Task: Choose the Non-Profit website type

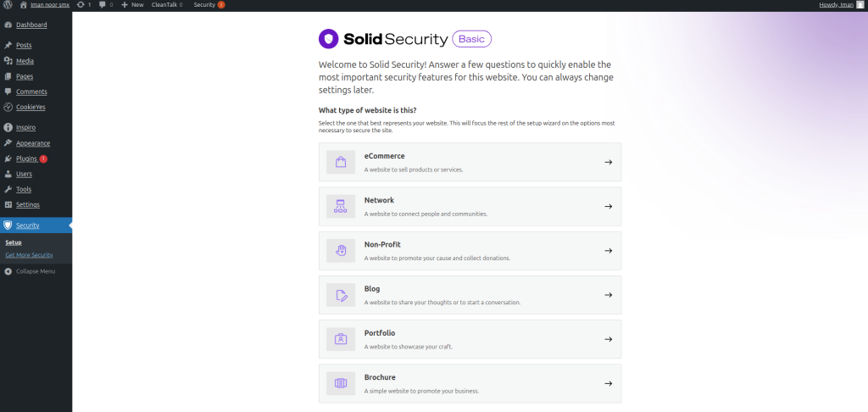Action: [x=470, y=250]
